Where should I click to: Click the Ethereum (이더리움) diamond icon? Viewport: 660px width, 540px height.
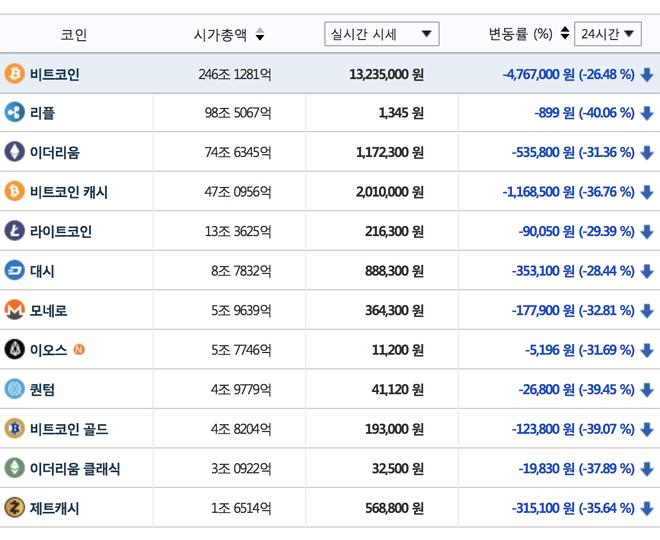pos(14,152)
